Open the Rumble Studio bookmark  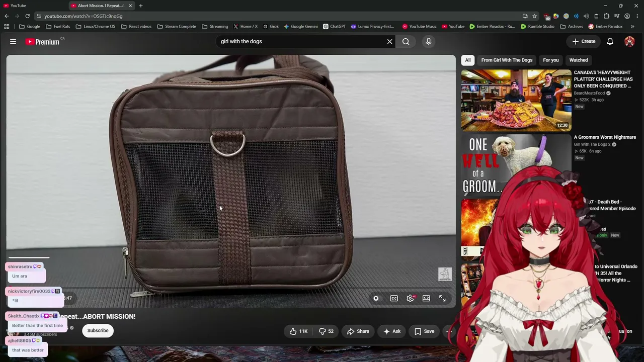pos(538,27)
